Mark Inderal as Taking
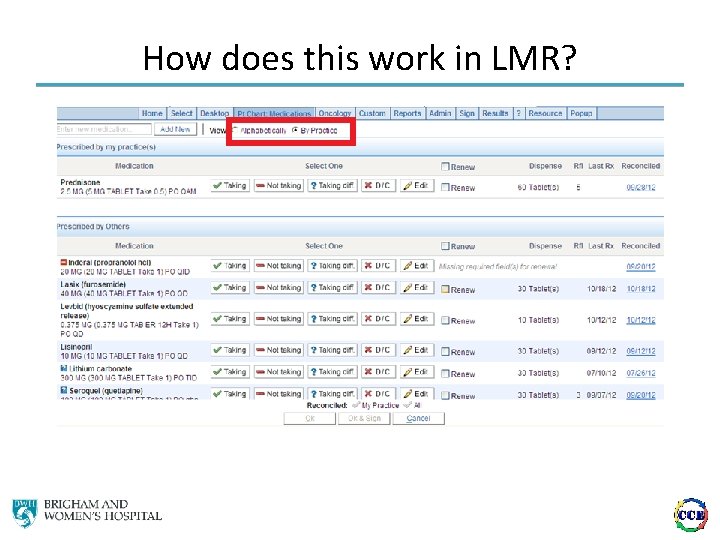This screenshot has height=540, width=720. [x=231, y=265]
